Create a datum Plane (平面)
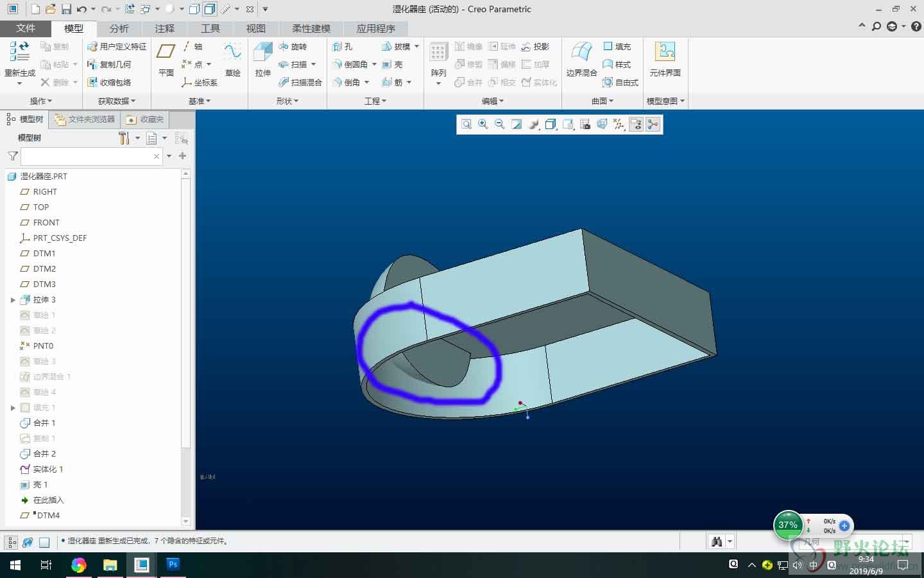The width and height of the screenshot is (924, 578). (166, 59)
